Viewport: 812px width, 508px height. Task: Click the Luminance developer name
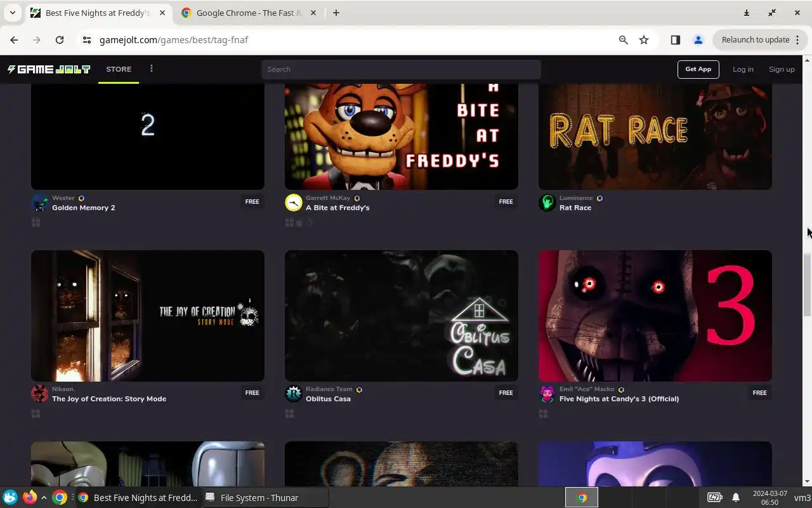coord(576,198)
